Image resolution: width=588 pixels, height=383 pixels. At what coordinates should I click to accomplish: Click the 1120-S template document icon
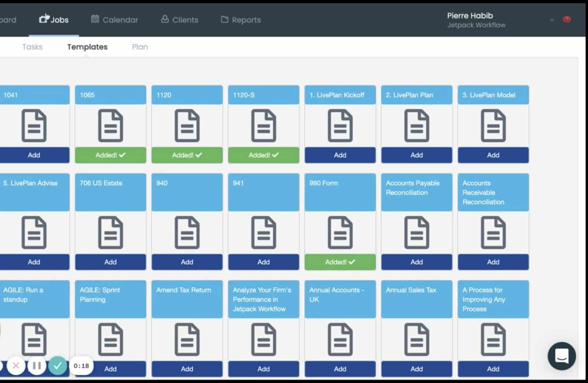pos(263,126)
